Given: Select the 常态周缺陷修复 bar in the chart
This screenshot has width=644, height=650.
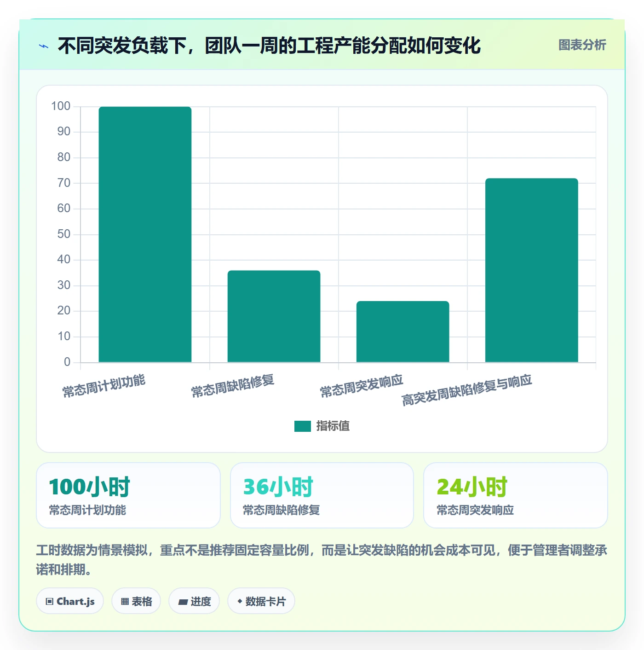Looking at the screenshot, I should click(274, 316).
